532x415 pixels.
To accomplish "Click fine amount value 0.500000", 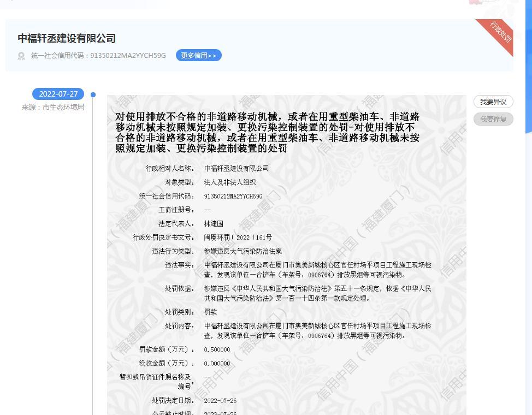I will [x=217, y=349].
